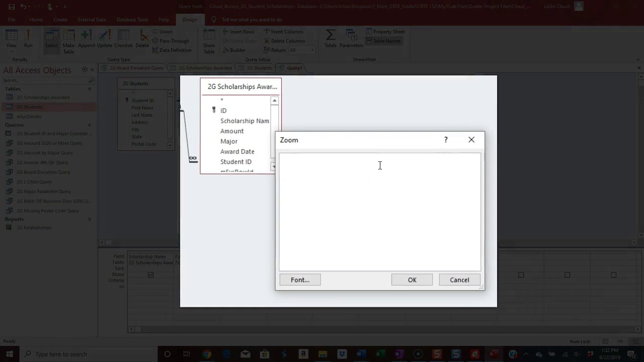This screenshot has width=644, height=362.
Task: Click the Parameters icon
Action: [351, 39]
